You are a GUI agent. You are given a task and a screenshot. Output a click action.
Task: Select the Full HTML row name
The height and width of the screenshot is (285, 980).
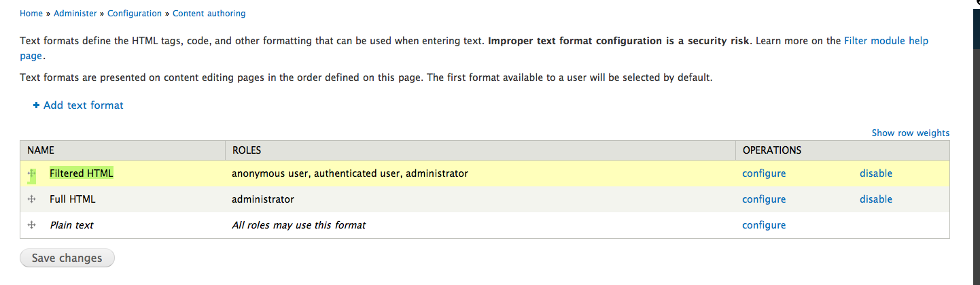pos(72,199)
